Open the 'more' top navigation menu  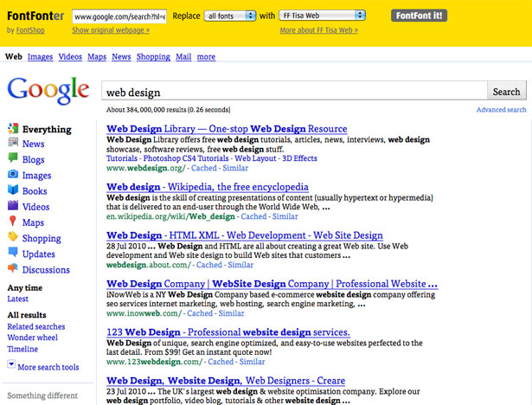[x=206, y=57]
